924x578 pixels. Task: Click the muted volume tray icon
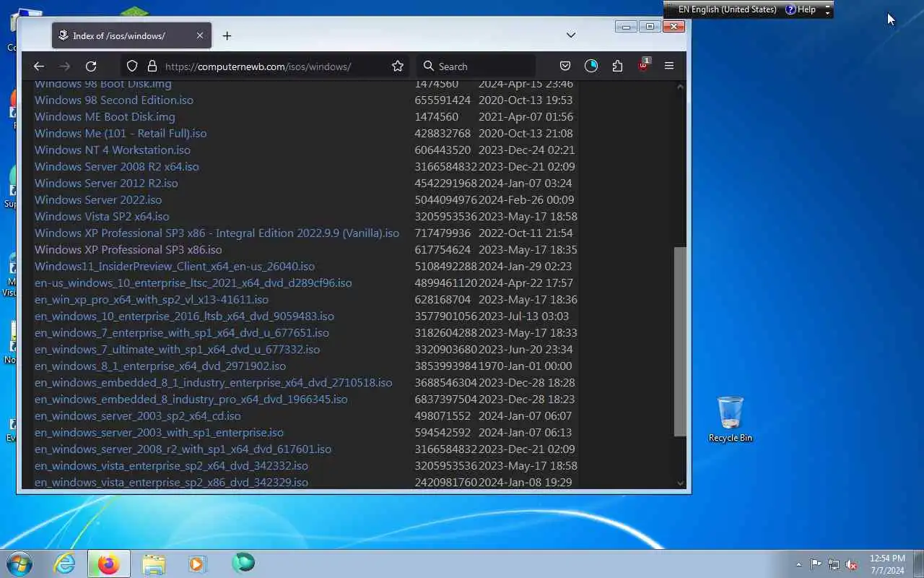click(852, 564)
